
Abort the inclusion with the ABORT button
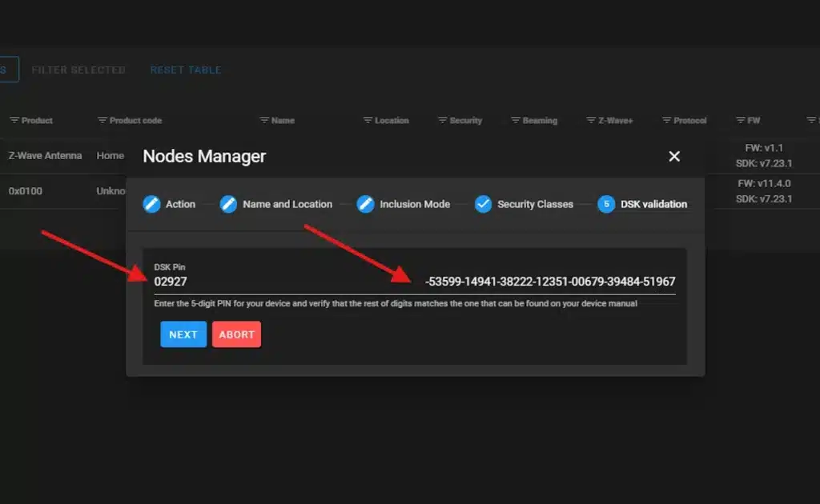[236, 334]
